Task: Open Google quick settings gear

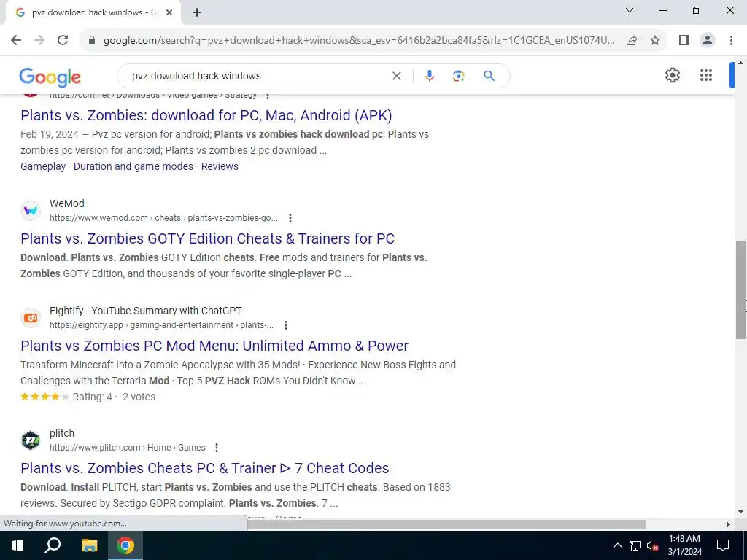Action: [672, 75]
